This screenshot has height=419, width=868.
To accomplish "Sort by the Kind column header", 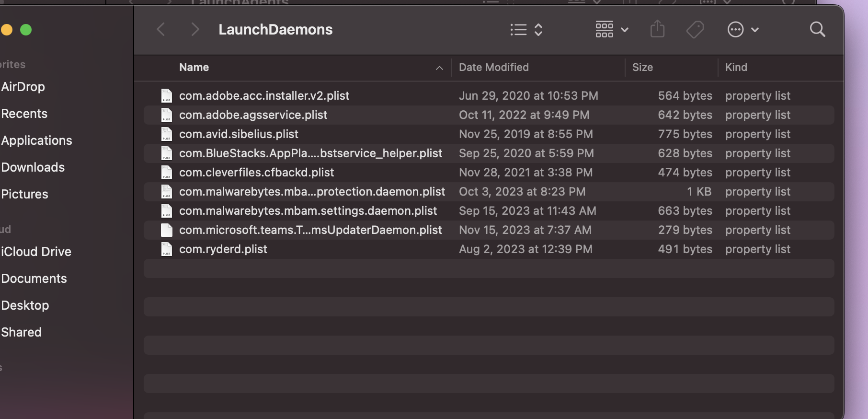I will pyautogui.click(x=736, y=68).
